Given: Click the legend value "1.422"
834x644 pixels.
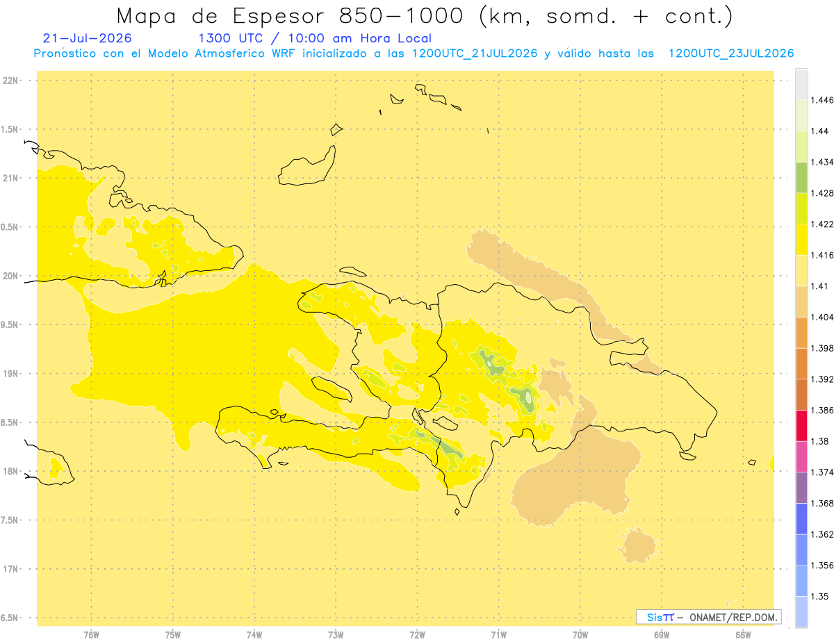Looking at the screenshot, I should [822, 224].
